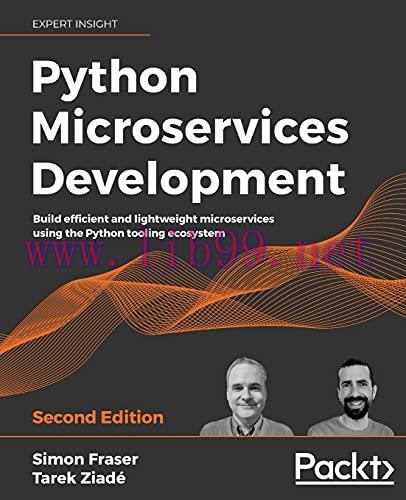Image resolution: width=406 pixels, height=500 pixels.
Task: Click the author name 'Simon Fraser'
Action: [x=85, y=460]
